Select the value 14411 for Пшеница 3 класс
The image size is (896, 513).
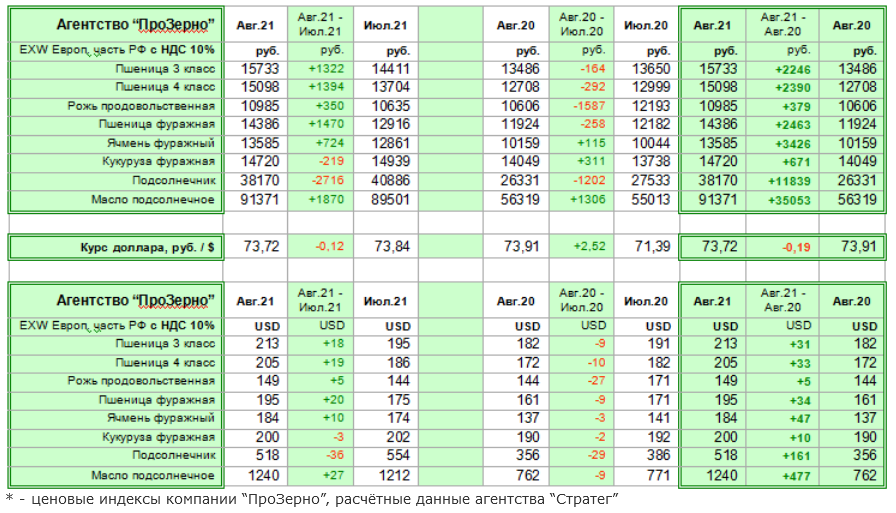tap(390, 69)
